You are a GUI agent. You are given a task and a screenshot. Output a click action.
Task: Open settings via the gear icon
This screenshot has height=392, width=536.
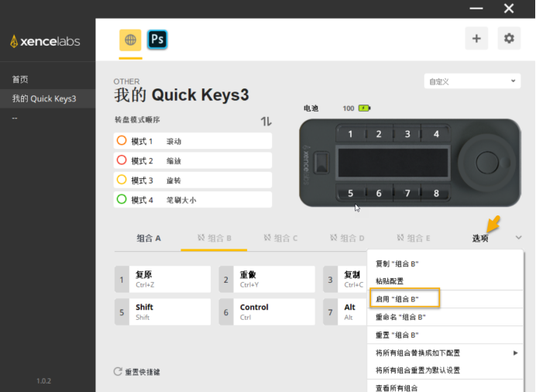pos(509,38)
